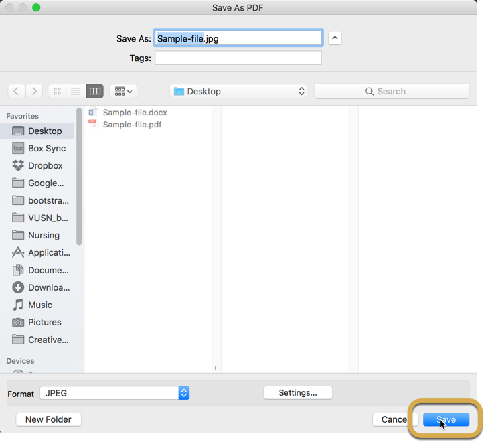Click the Settings... button
The image size is (496, 448).
coord(298,392)
